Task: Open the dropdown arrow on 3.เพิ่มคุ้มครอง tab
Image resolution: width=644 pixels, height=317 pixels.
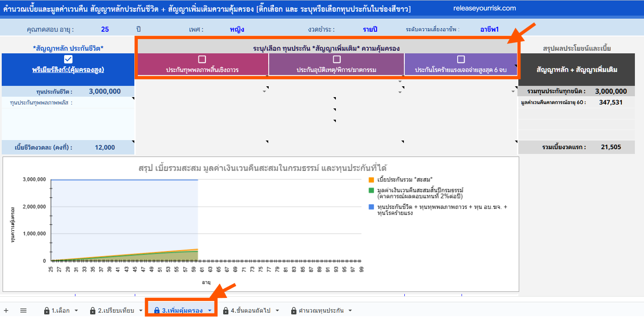Action: click(210, 310)
